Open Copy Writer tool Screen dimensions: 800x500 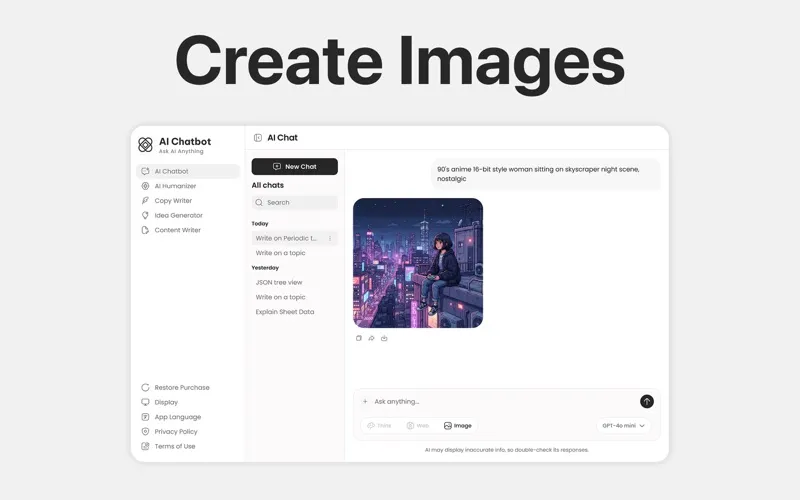pos(173,201)
